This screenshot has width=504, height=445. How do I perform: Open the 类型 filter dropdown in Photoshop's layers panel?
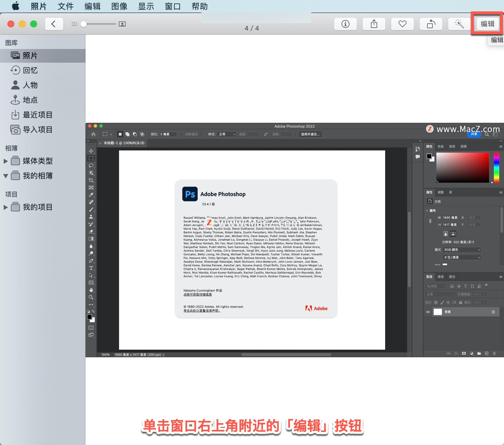tap(435, 286)
